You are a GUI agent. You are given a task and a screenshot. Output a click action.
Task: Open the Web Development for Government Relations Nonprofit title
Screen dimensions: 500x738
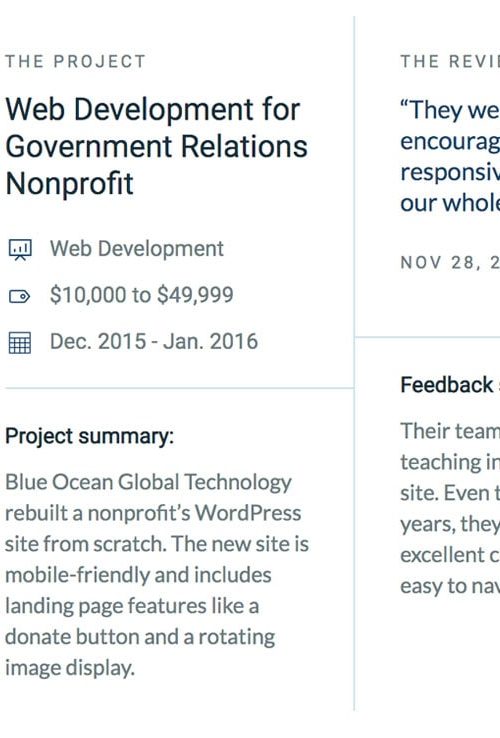coord(156,146)
